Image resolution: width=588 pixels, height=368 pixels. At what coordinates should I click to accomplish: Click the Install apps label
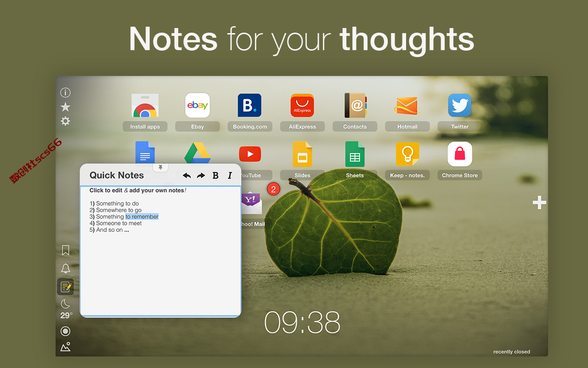coord(145,126)
